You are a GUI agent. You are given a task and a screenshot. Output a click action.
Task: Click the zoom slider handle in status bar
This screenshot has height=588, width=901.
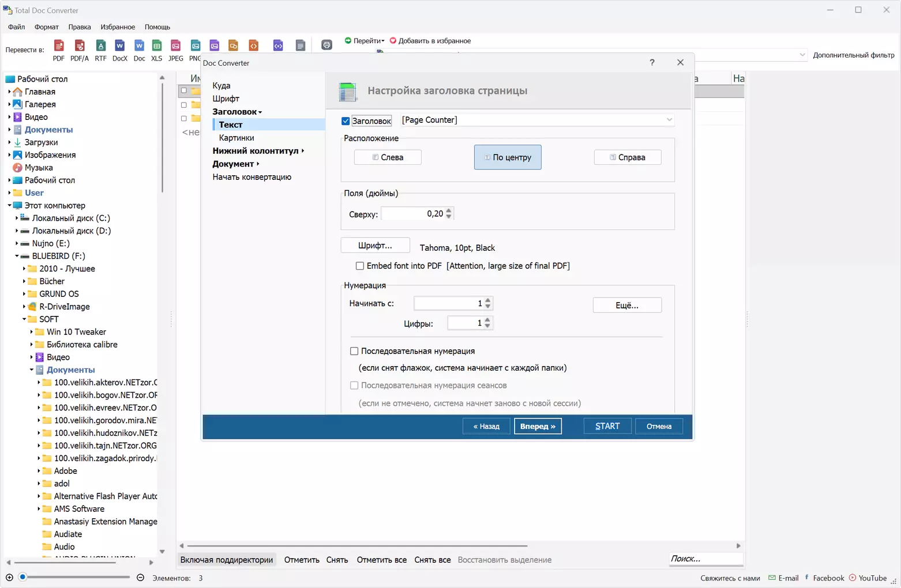(x=23, y=577)
